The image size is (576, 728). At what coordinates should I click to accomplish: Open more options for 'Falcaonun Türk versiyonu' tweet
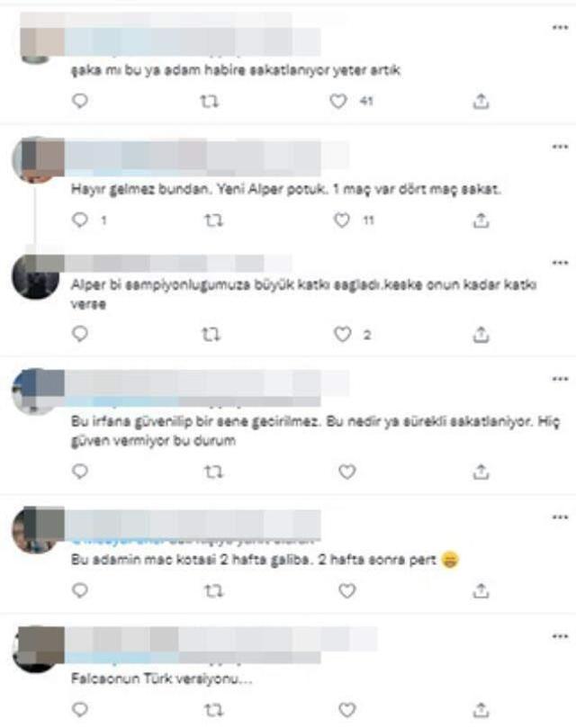coord(560,636)
